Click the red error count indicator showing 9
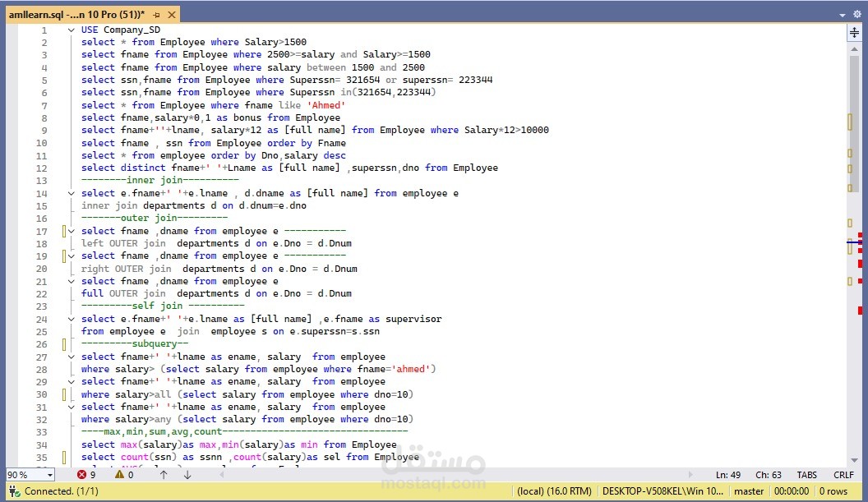This screenshot has width=868, height=502. (86, 475)
